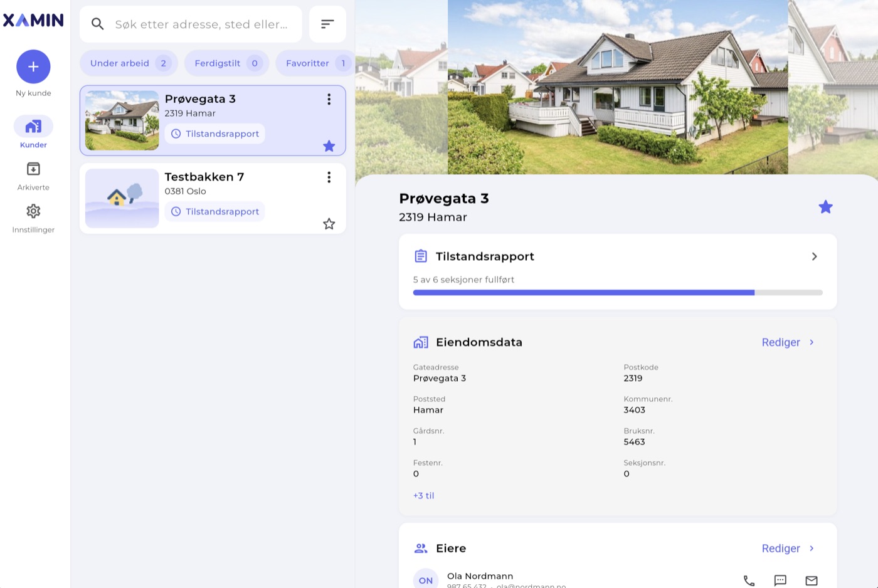878x588 pixels.
Task: Open Innstillinger settings
Action: (x=33, y=218)
